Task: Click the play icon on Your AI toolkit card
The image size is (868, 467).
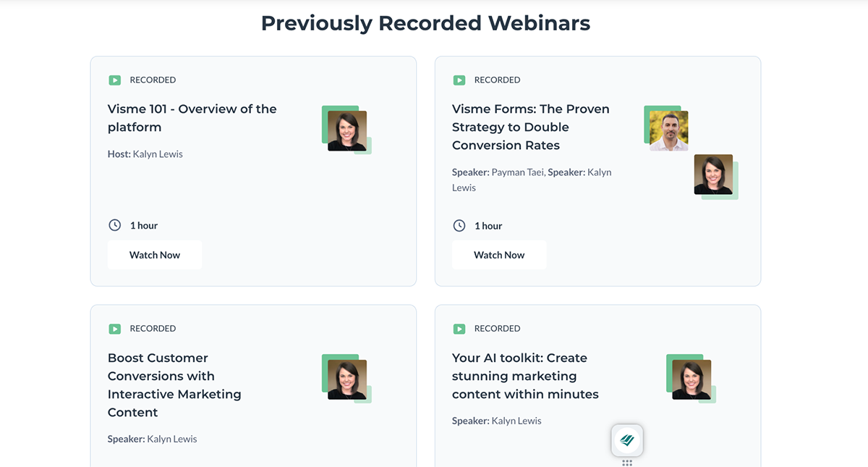Action: pyautogui.click(x=459, y=328)
